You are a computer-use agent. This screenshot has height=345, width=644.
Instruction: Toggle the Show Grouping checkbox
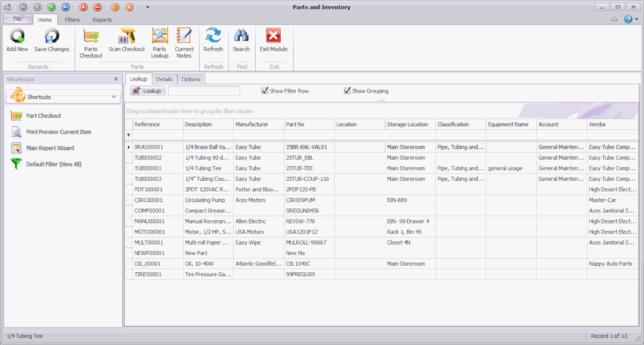348,91
